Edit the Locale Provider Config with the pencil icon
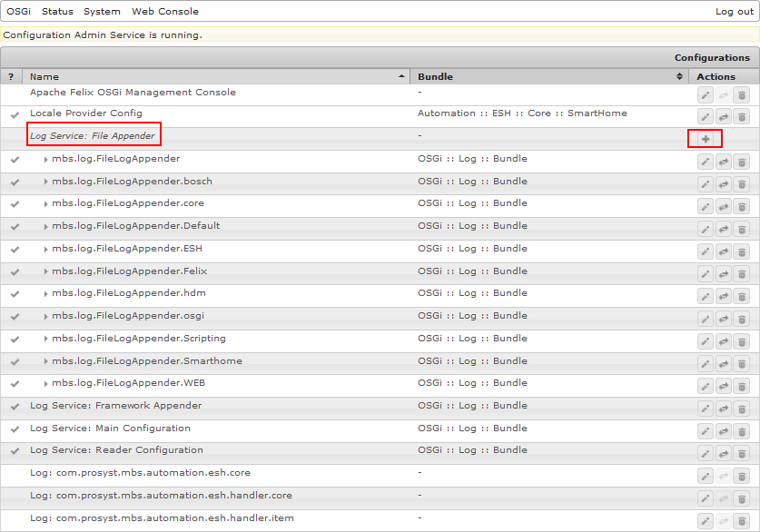The height and width of the screenshot is (532, 760). (x=706, y=113)
